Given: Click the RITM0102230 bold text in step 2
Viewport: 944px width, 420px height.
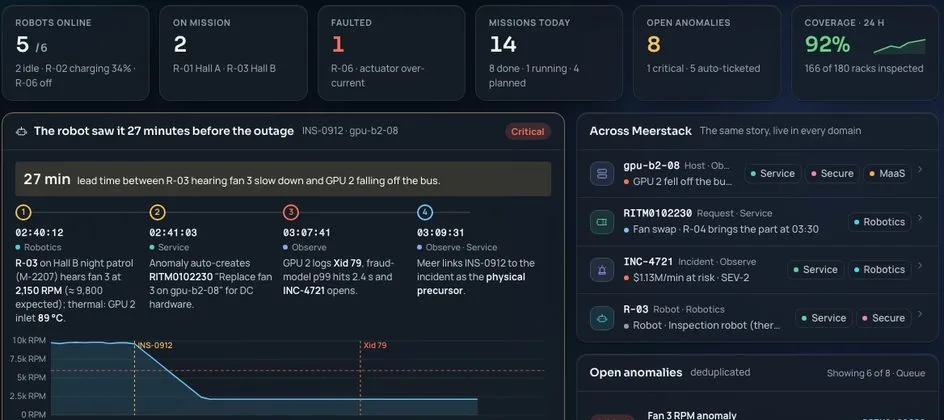Looking at the screenshot, I should (x=179, y=277).
